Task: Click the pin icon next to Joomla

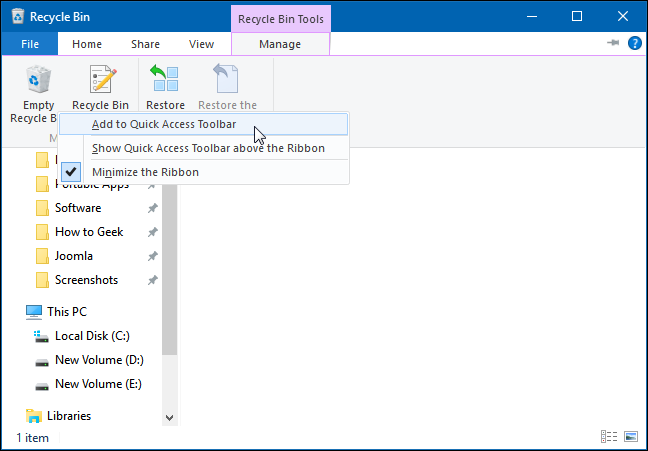Action: tap(153, 256)
